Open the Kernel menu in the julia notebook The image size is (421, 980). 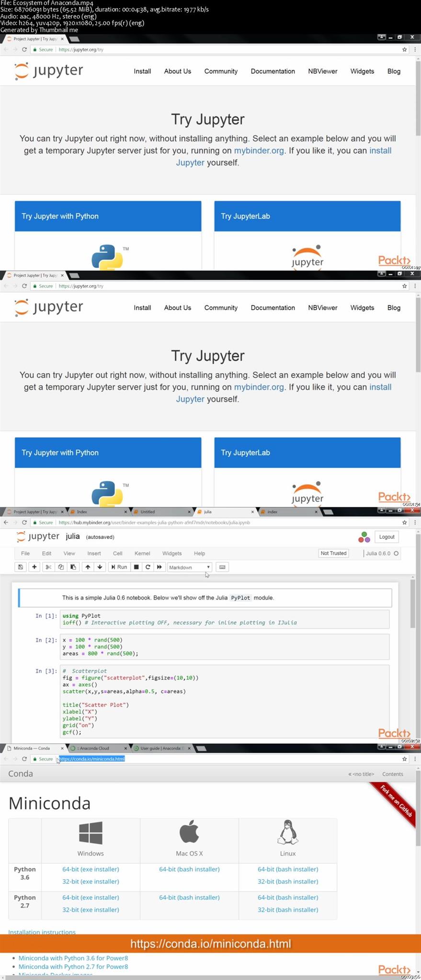click(142, 553)
